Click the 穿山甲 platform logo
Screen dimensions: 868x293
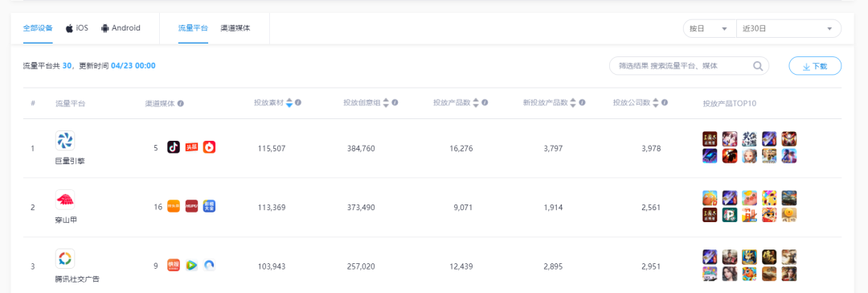[x=65, y=200]
